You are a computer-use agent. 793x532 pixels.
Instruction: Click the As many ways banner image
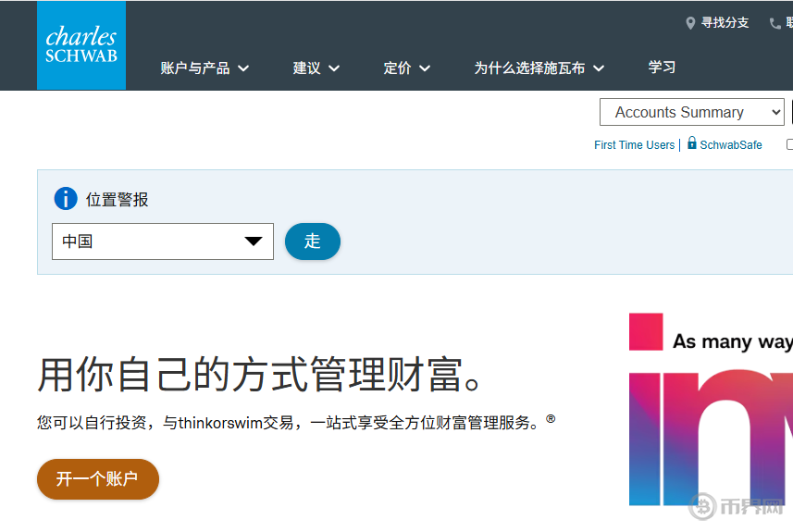[x=711, y=410]
